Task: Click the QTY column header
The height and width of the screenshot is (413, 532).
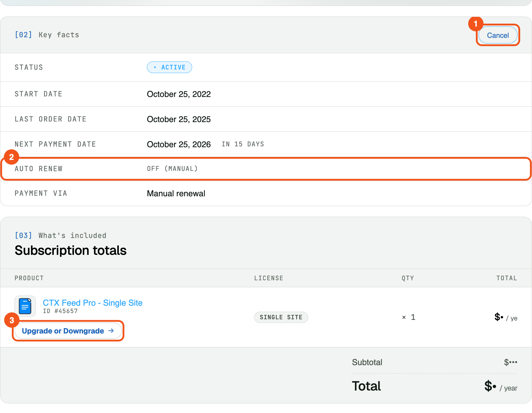Action: 408,278
